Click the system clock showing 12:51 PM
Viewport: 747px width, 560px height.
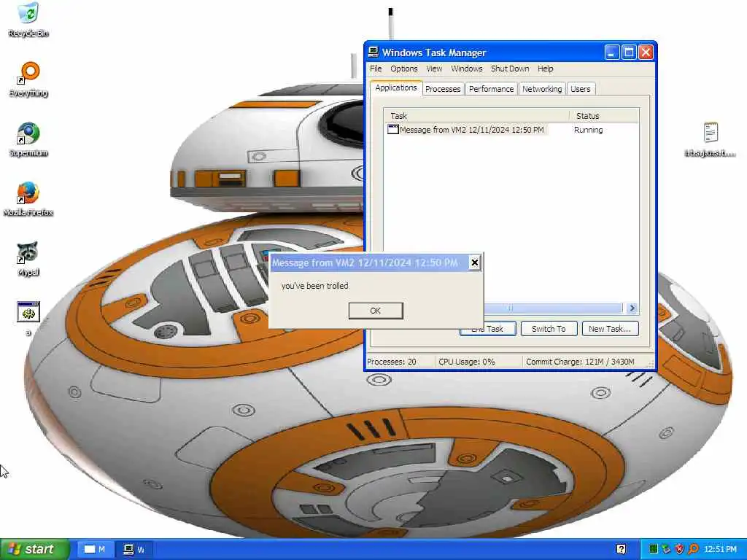[x=720, y=549]
